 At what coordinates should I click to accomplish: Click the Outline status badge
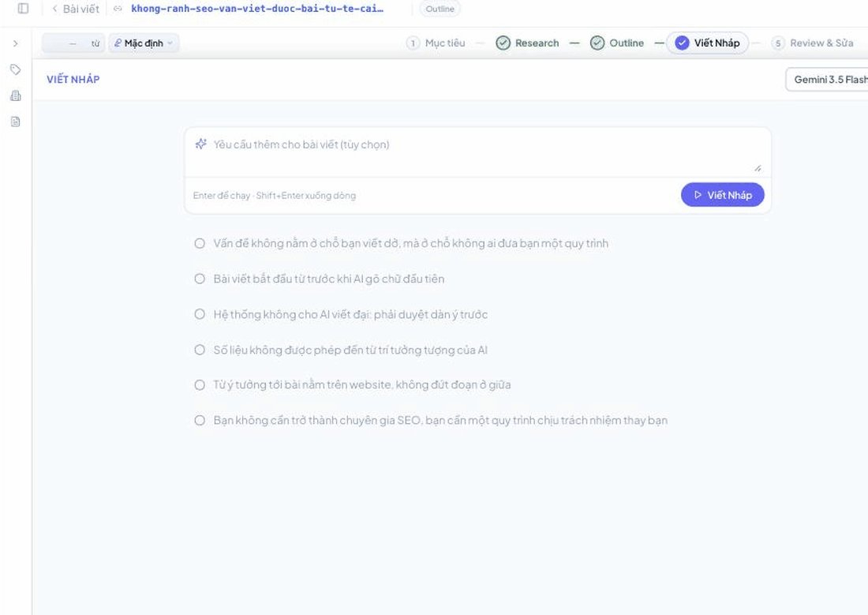440,9
